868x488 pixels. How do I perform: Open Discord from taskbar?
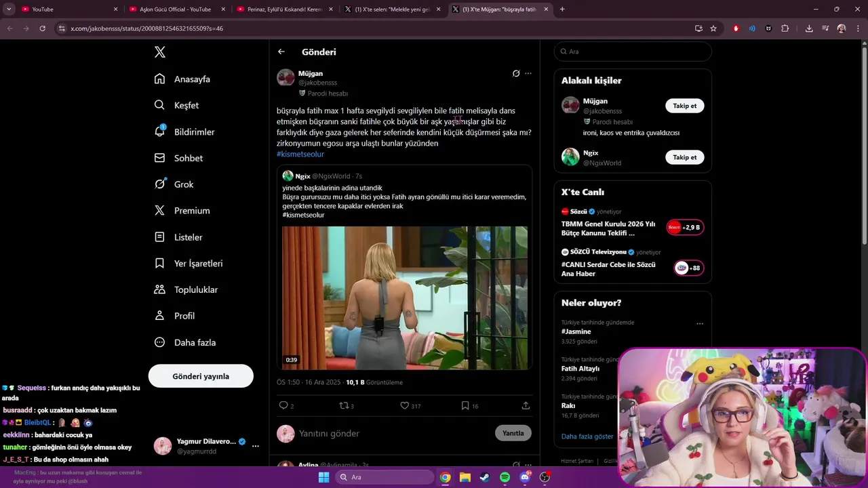point(525,477)
